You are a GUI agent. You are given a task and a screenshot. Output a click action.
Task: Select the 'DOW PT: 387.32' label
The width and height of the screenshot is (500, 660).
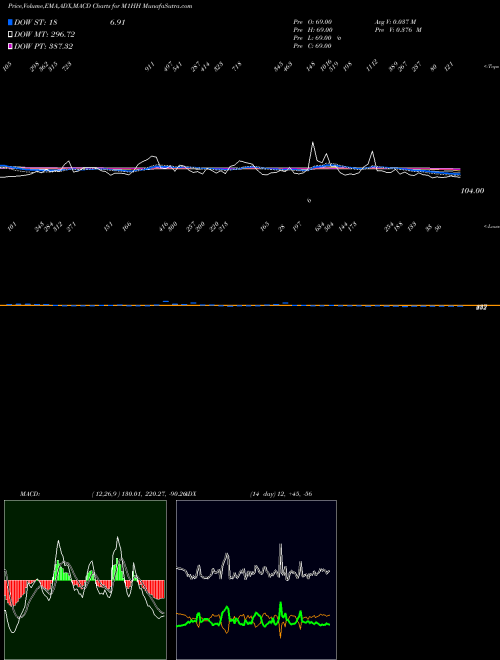click(44, 46)
